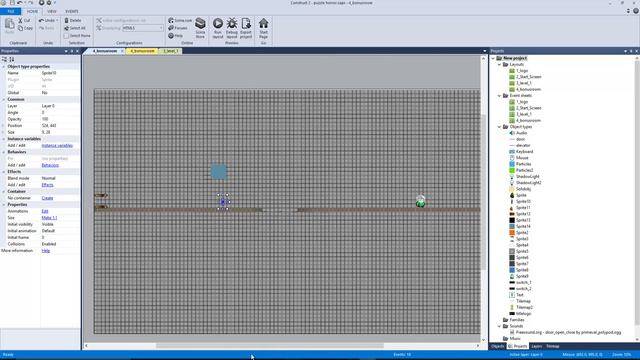The image size is (640, 360).
Task: Click the Run layout icon
Action: click(x=218, y=24)
